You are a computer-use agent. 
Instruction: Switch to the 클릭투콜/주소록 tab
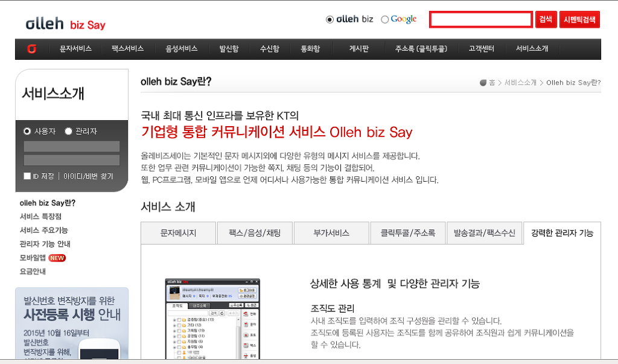click(407, 232)
